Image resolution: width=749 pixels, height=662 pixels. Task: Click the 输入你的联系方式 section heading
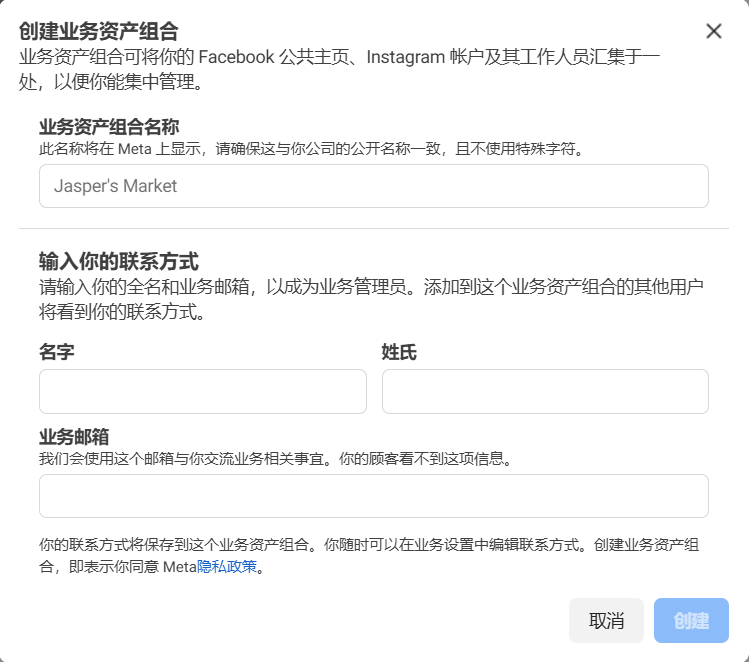(x=118, y=262)
